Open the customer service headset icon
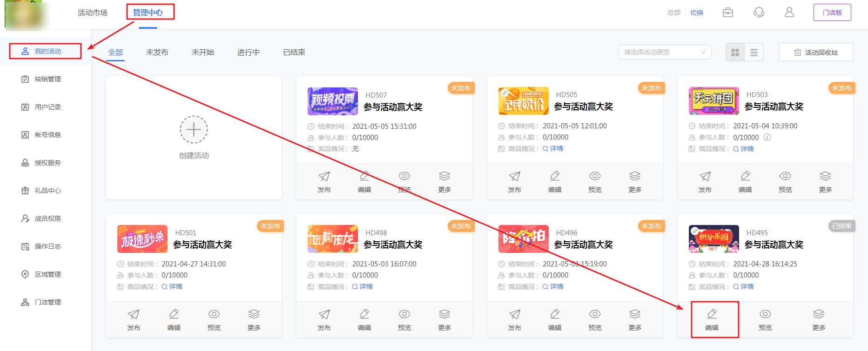 coord(759,13)
